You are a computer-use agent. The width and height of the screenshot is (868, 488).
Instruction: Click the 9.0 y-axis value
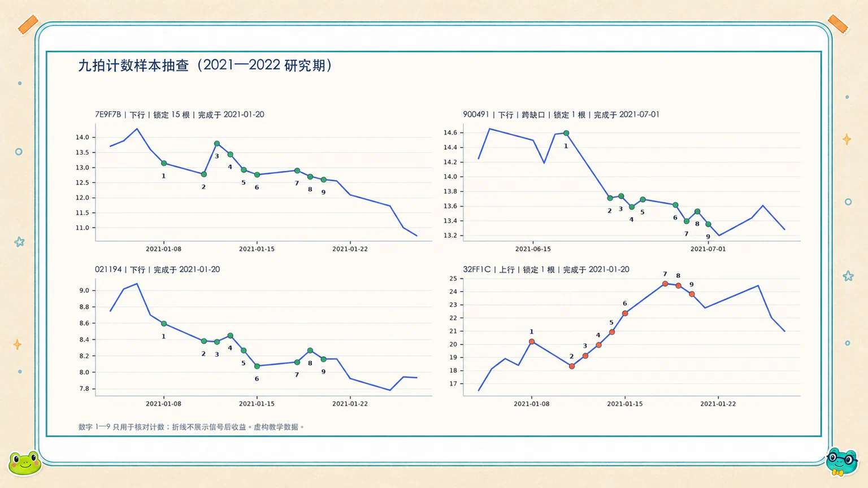84,290
